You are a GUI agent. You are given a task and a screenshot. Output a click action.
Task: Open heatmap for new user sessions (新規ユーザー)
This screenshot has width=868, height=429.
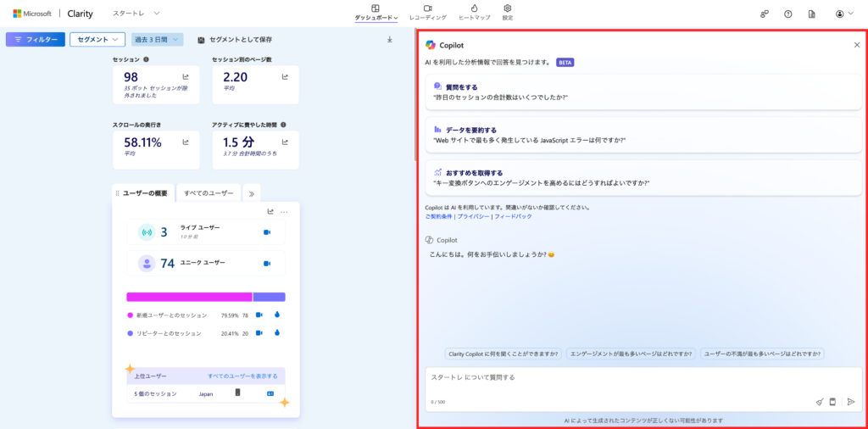[276, 315]
